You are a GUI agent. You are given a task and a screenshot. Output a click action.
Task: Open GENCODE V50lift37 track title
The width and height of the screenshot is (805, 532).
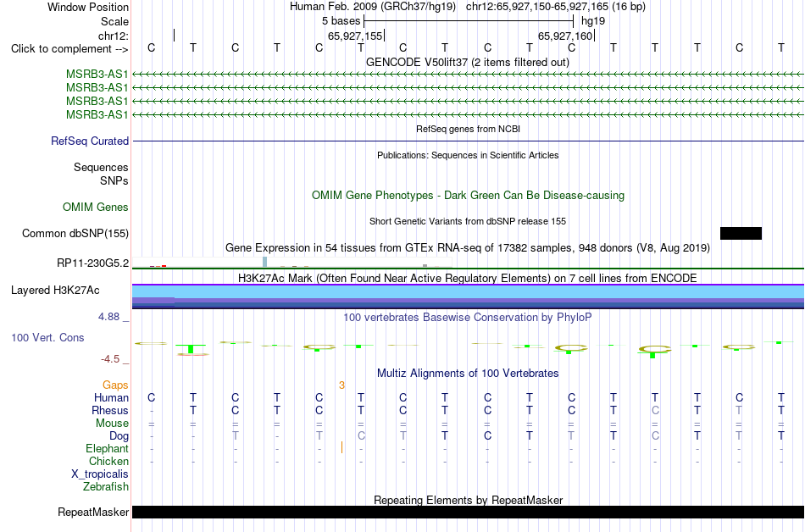pos(468,62)
